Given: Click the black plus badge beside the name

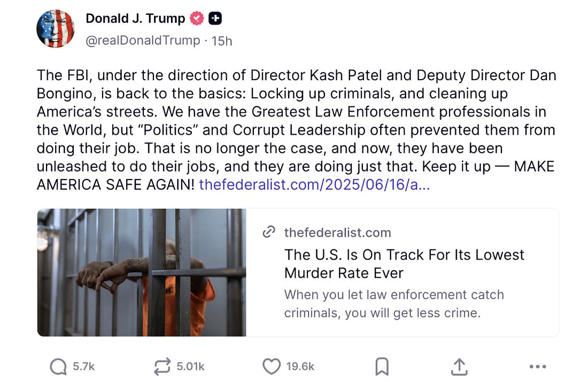Looking at the screenshot, I should tap(215, 19).
